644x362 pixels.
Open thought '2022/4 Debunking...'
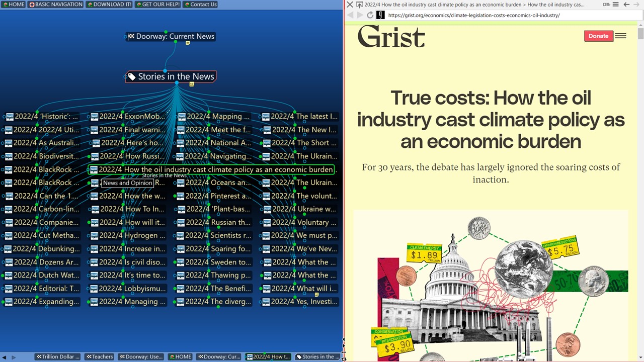42,249
